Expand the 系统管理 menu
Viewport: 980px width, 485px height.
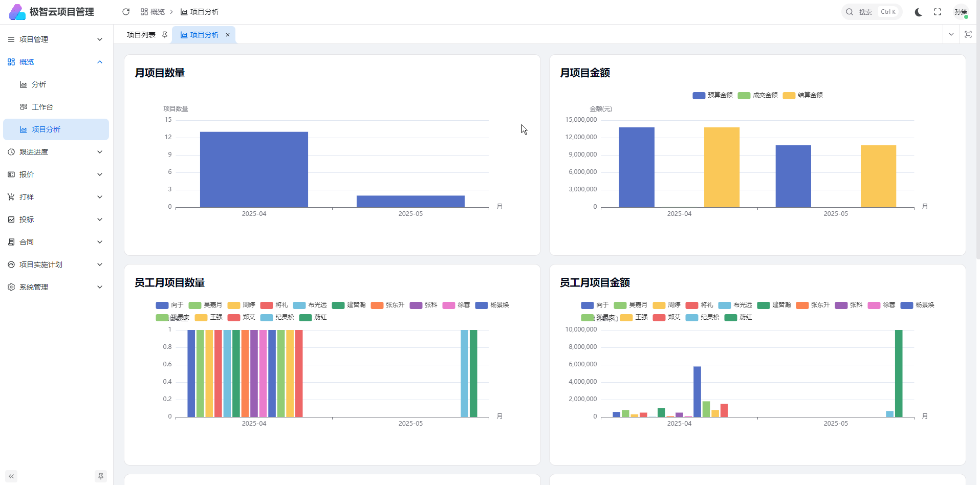click(x=56, y=287)
